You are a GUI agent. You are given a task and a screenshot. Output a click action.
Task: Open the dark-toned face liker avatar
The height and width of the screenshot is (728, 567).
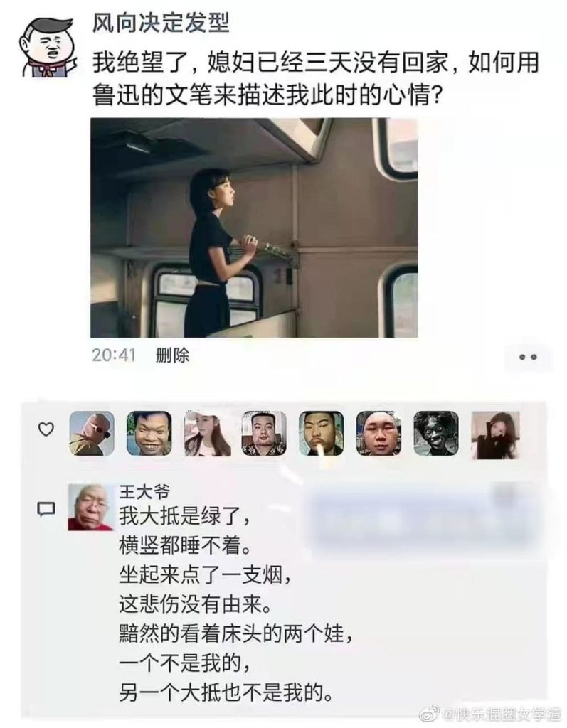coord(436,434)
